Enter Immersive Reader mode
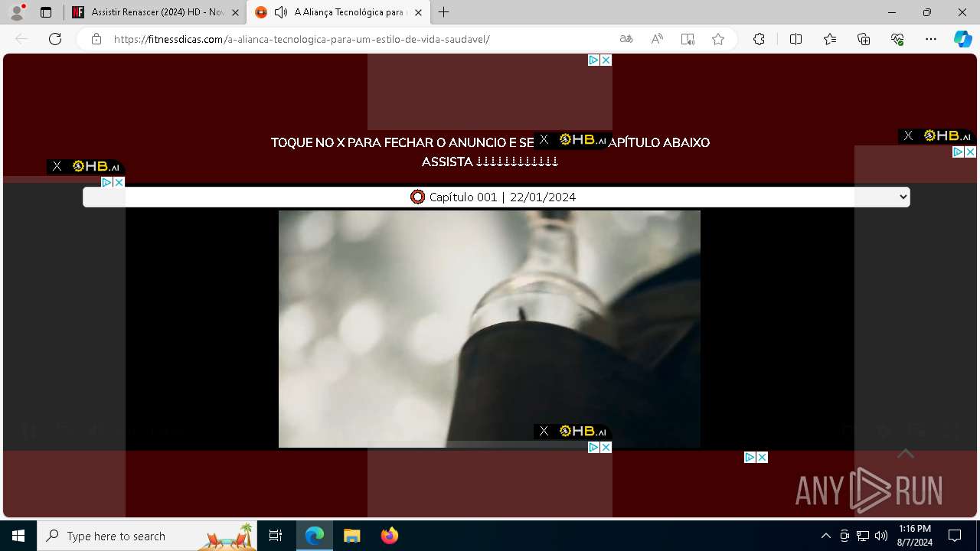This screenshot has width=980, height=551. pos(688,39)
